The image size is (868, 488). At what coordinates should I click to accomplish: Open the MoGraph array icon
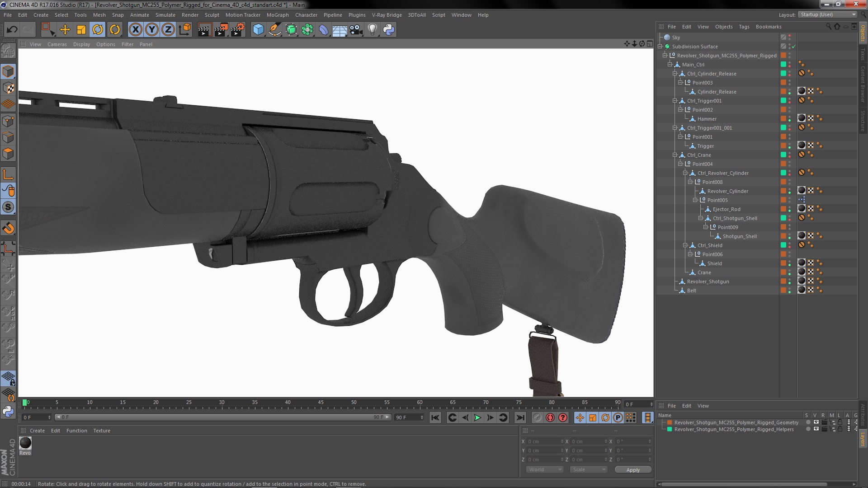307,30
